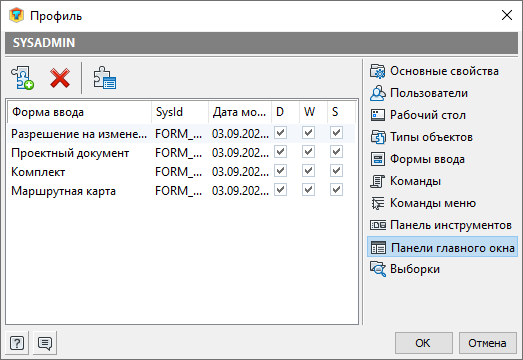Open Пользователи section
Viewport: 523px width, 360px height.
(x=419, y=93)
